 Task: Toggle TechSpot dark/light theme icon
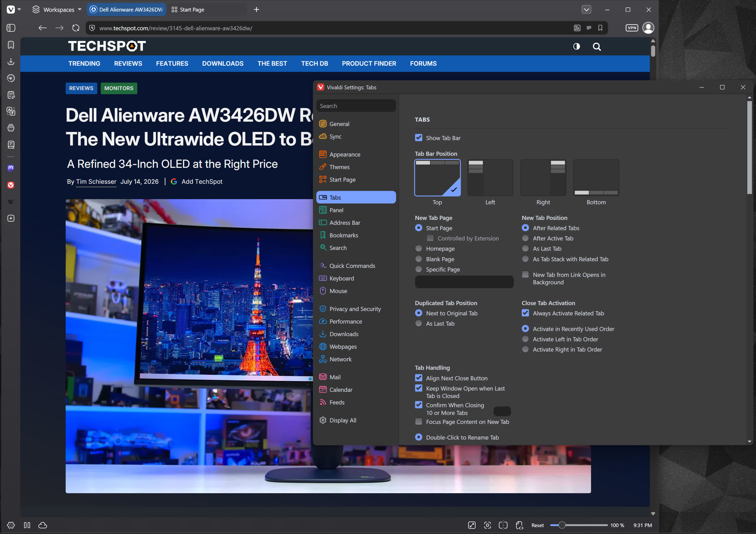point(576,46)
